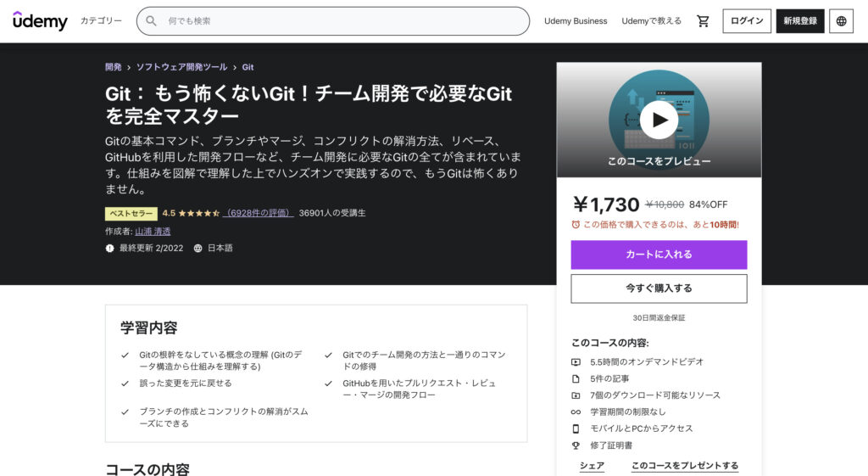Go to ソフトウェア開発ツール breadcrumb
The width and height of the screenshot is (868, 476).
click(181, 67)
